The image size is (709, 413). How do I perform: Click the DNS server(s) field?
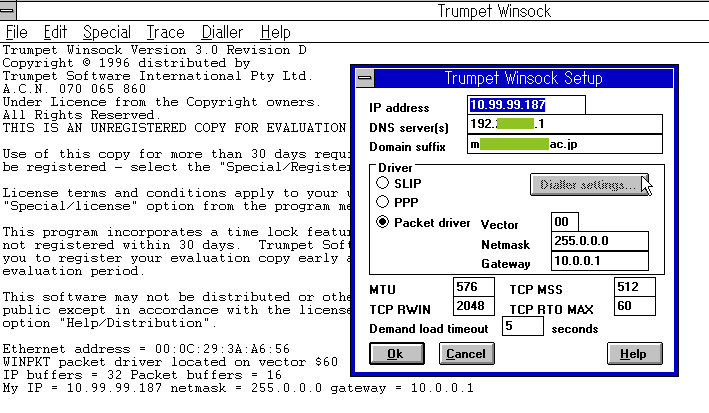point(565,124)
